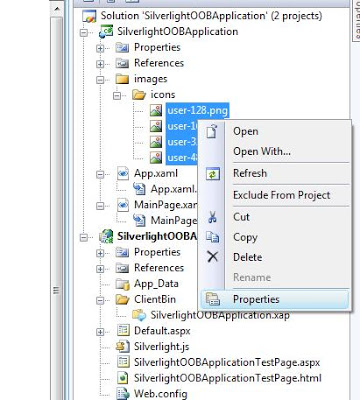Choose Exclude From Project
The height and width of the screenshot is (400, 360).
tap(282, 195)
